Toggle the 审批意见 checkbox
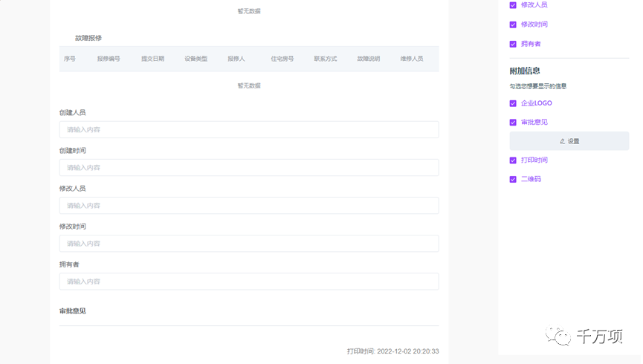 click(513, 122)
